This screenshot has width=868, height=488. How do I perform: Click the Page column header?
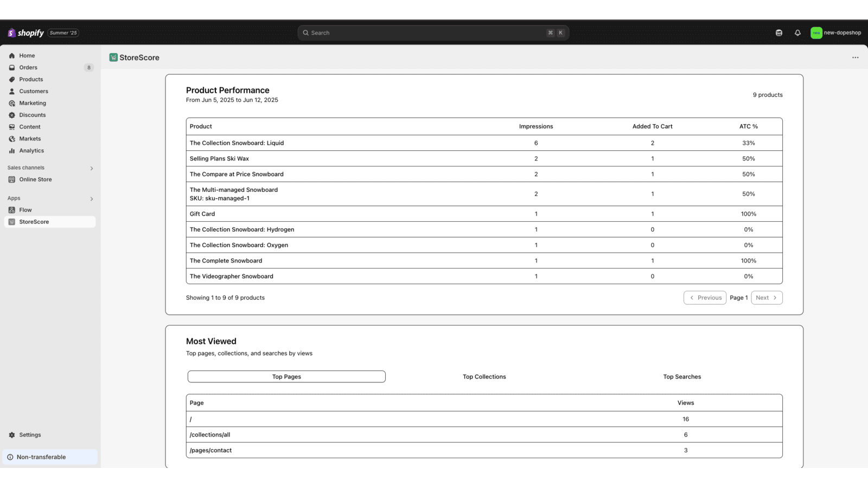tap(197, 403)
